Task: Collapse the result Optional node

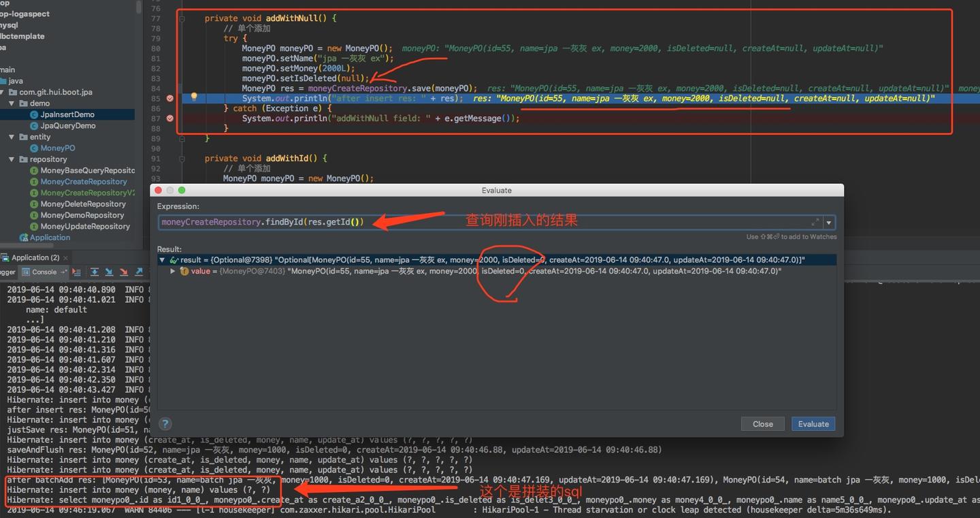Action: pyautogui.click(x=162, y=259)
